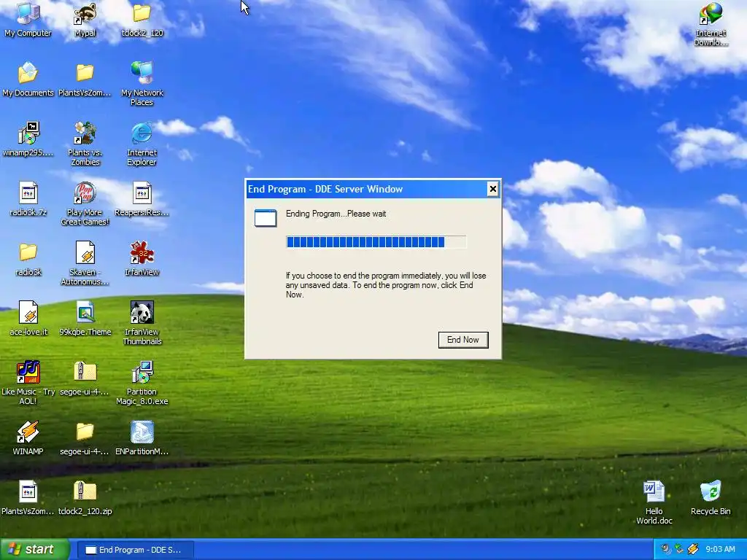Viewport: 747px width, 560px height.
Task: Open the Start menu
Action: pyautogui.click(x=35, y=550)
